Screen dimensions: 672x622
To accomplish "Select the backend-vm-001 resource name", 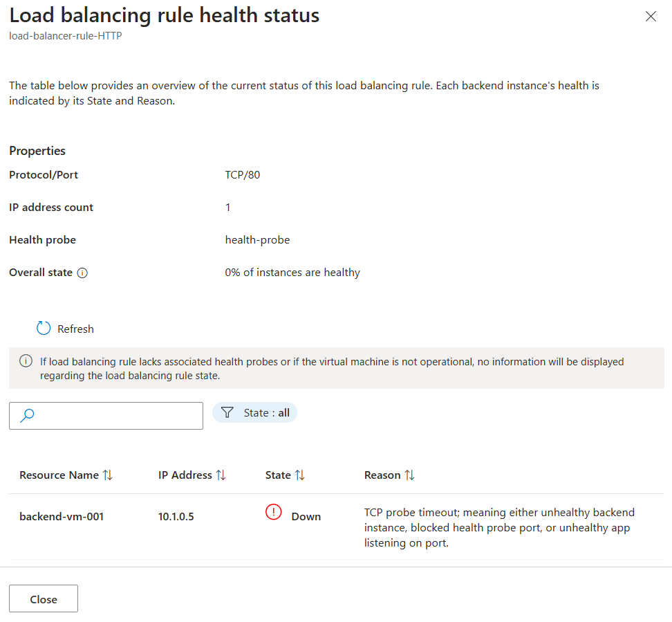I will point(62,516).
